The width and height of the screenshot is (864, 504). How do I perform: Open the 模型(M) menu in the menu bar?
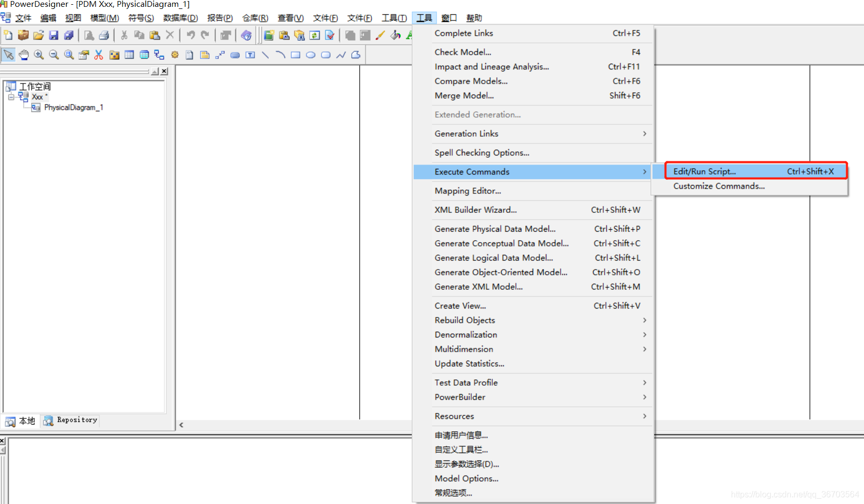tap(105, 18)
